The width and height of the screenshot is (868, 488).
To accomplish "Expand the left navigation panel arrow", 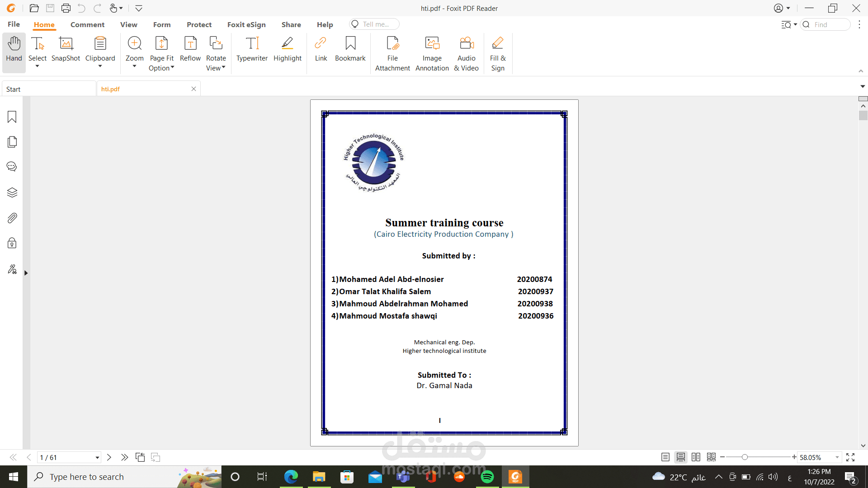I will [26, 273].
